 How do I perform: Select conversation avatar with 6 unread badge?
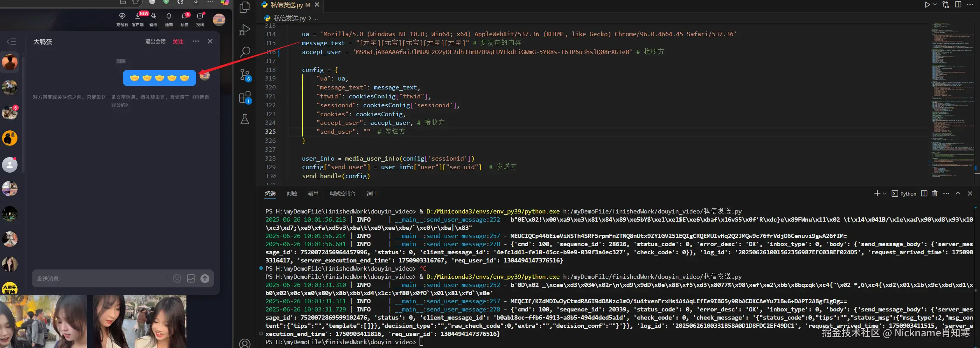(10, 113)
